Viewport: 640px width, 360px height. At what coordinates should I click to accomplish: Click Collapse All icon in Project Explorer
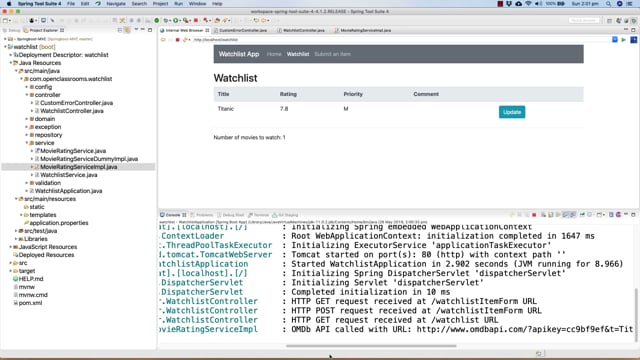120,30
